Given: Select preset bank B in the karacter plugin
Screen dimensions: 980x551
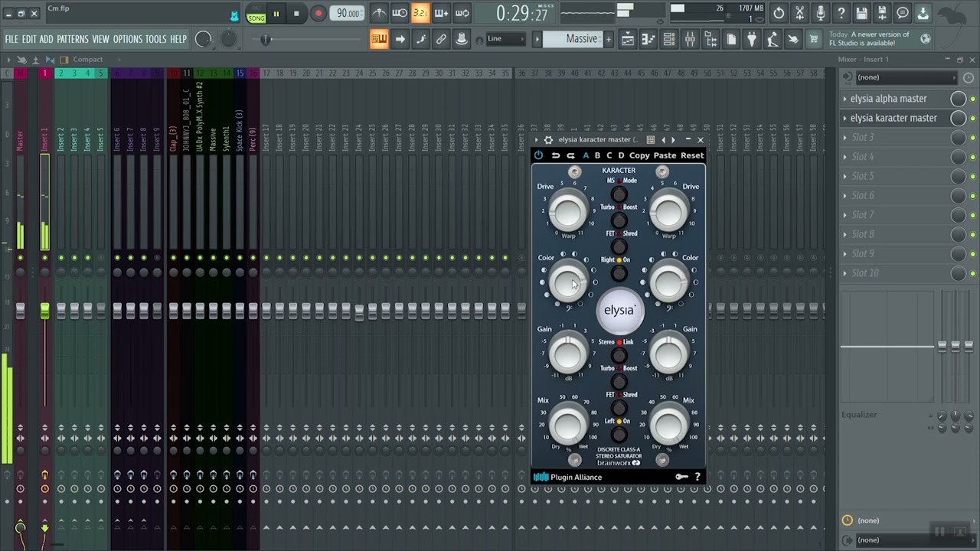Looking at the screenshot, I should coord(598,155).
